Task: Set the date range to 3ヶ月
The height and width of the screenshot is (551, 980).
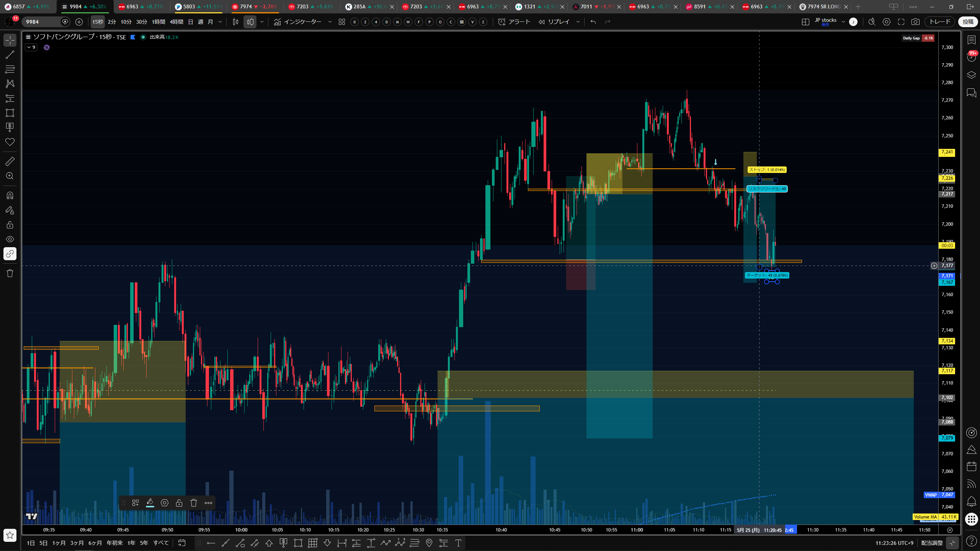Action: pyautogui.click(x=77, y=543)
